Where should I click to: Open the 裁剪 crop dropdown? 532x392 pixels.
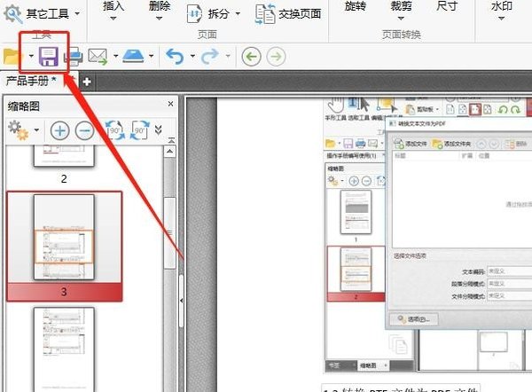coord(401,10)
